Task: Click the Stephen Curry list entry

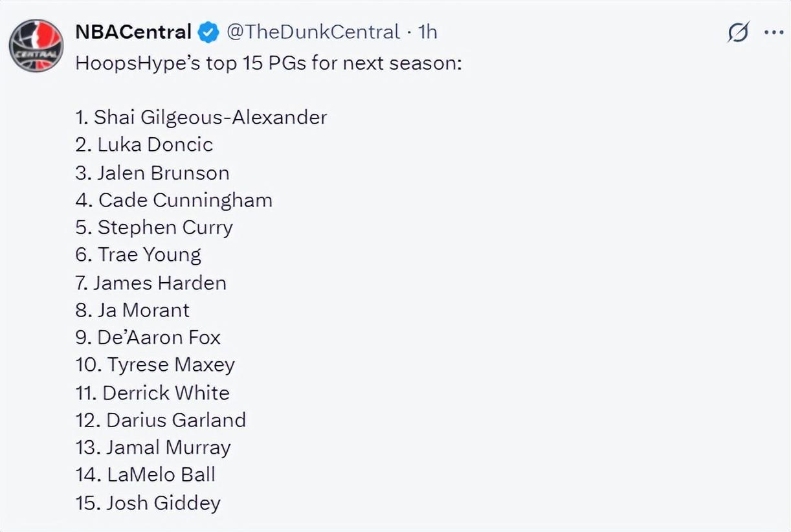Action: point(154,228)
